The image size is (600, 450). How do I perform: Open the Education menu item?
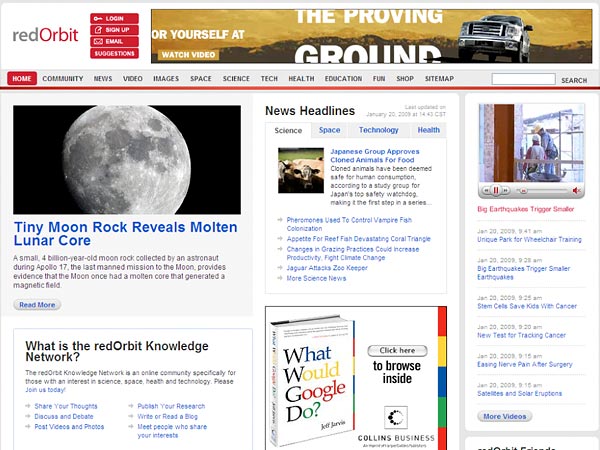(343, 78)
